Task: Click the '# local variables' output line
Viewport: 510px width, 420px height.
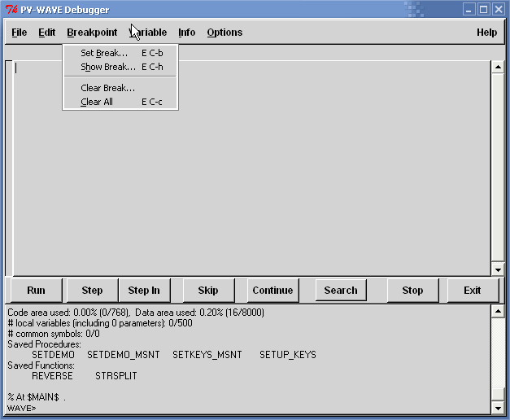Action: (x=99, y=323)
